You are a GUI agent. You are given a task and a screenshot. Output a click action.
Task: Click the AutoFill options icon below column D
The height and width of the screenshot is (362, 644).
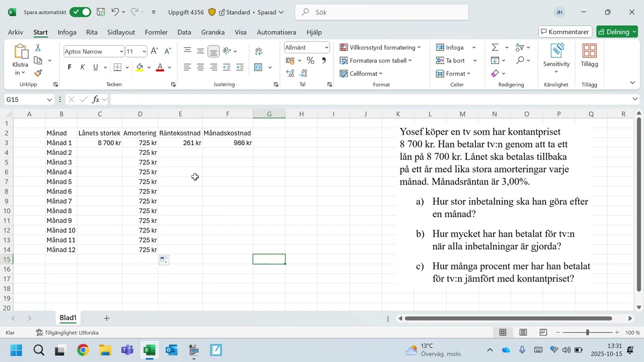164,260
